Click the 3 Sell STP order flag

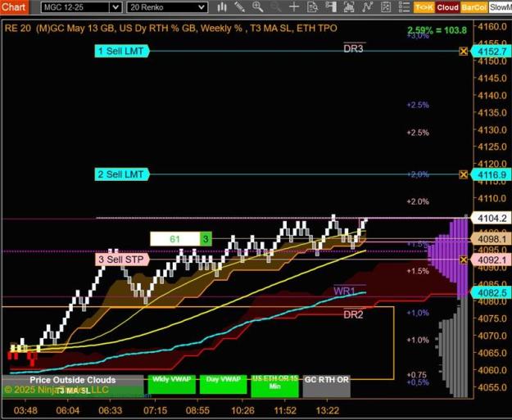pyautogui.click(x=122, y=260)
